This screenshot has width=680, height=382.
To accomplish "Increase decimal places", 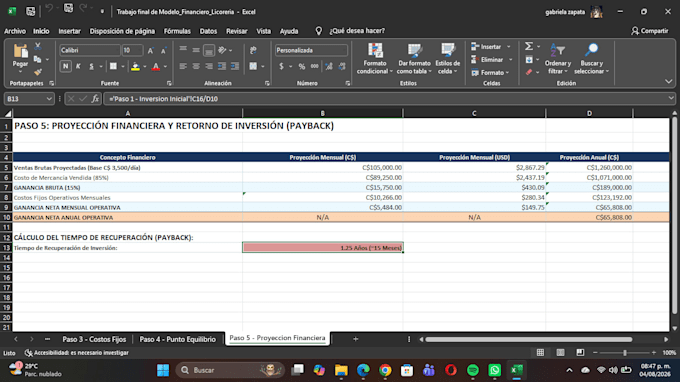I will point(329,66).
